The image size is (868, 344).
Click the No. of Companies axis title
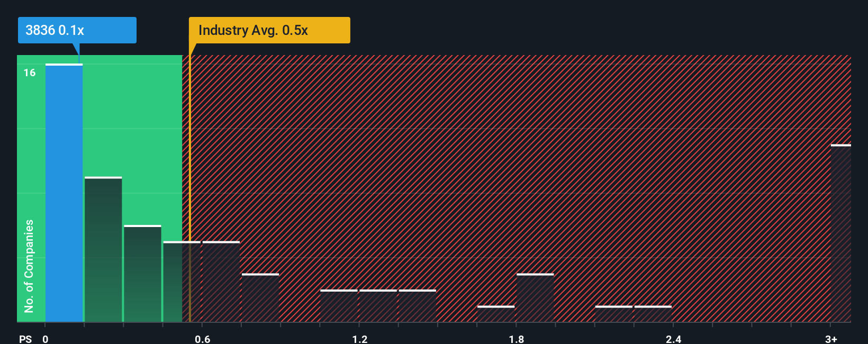pyautogui.click(x=29, y=266)
